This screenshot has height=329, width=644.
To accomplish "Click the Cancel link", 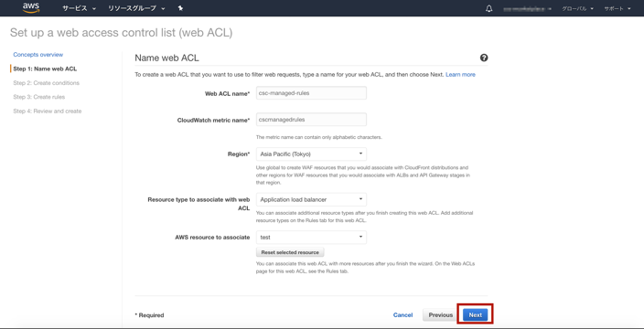I will click(x=402, y=315).
